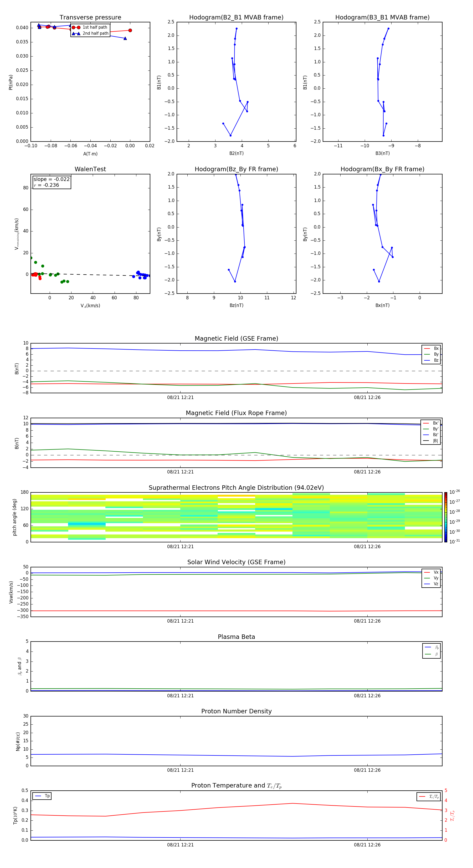Viewport: 473px width, 868px height.
Task: Click the 'Transverse pressure' plot title
Action: (x=90, y=18)
